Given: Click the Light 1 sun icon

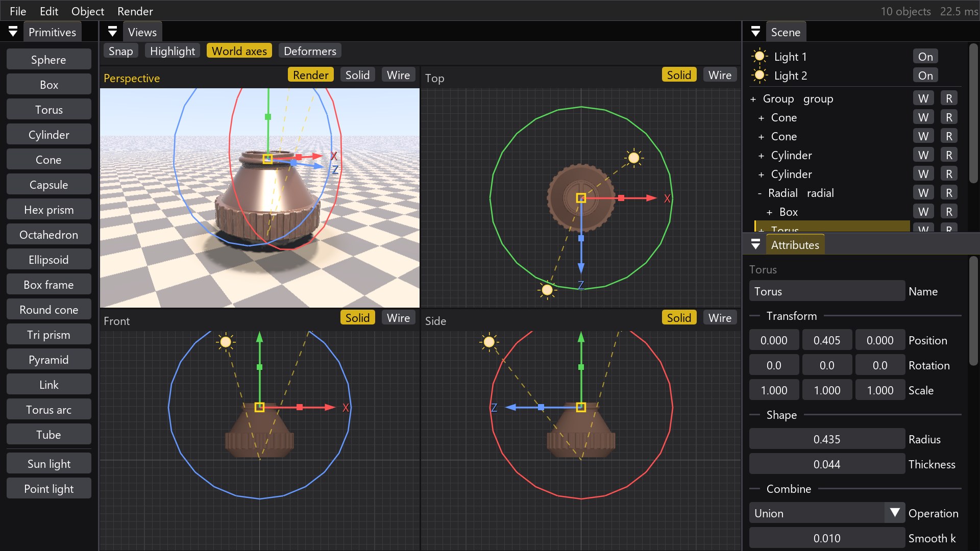Looking at the screenshot, I should pyautogui.click(x=759, y=56).
